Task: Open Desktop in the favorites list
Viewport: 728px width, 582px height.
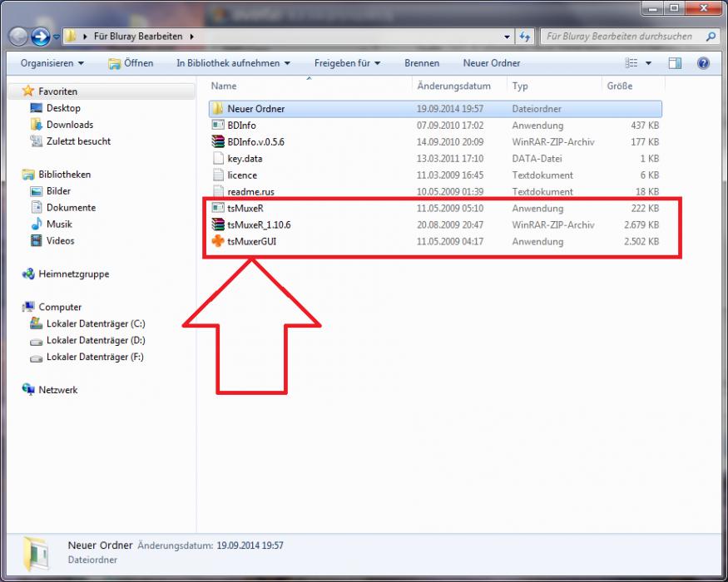Action: (63, 108)
